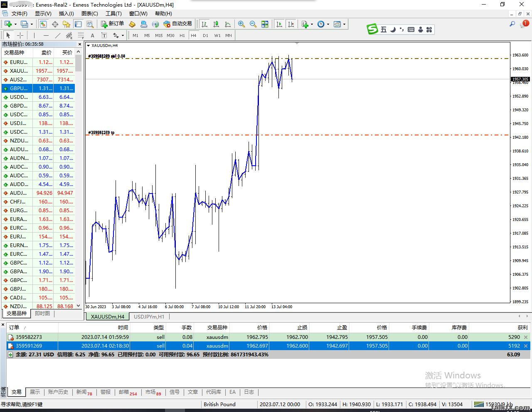This screenshot has width=532, height=412.
Task: Zoom in on the chart
Action: 241,24
